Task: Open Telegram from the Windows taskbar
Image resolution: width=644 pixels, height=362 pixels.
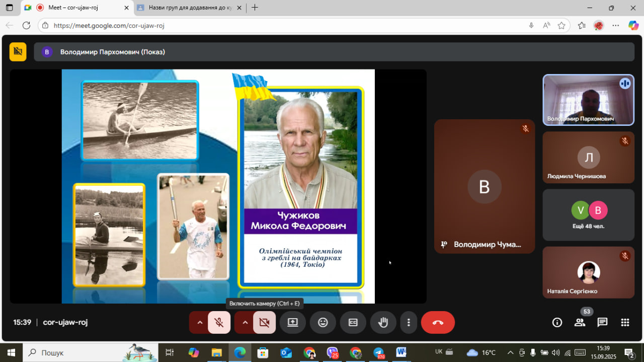Action: coord(378,352)
